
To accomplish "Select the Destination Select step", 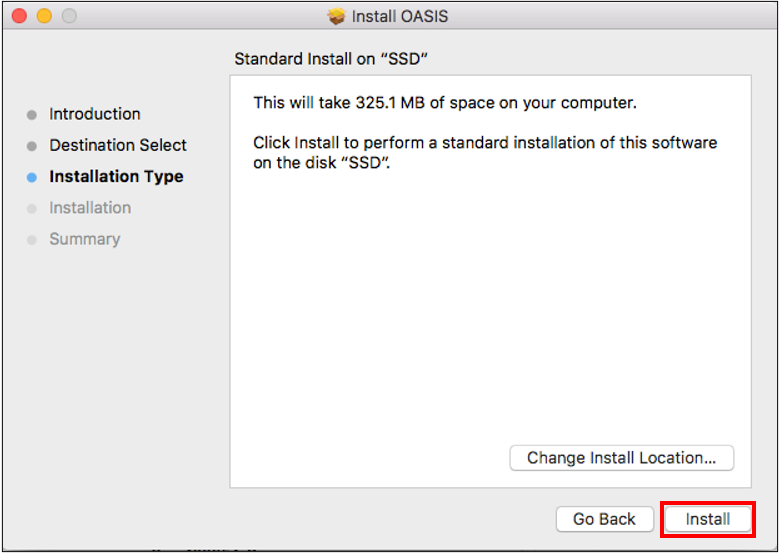I will 118,145.
